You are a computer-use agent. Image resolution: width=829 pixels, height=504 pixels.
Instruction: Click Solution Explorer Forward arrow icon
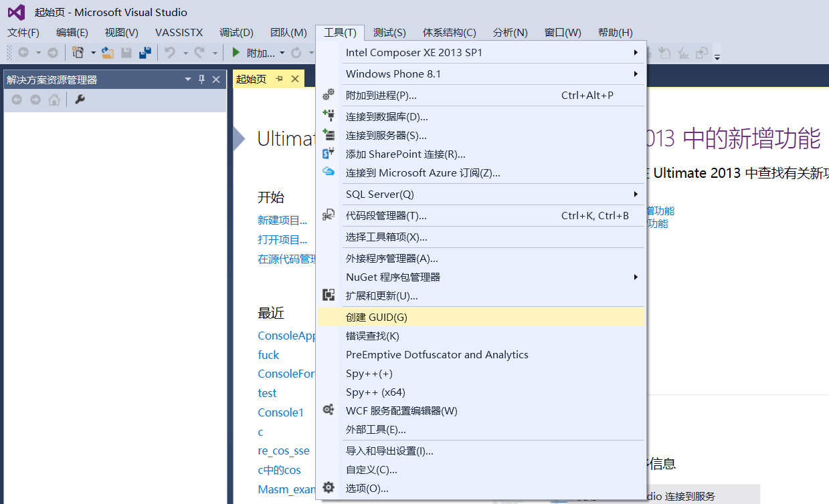coord(35,100)
